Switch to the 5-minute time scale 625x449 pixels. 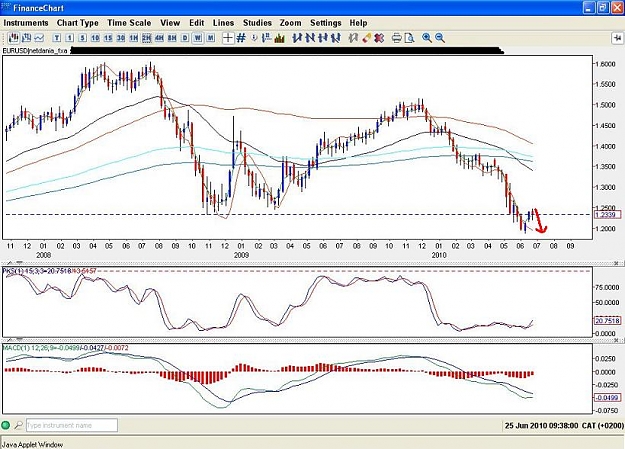pos(83,38)
